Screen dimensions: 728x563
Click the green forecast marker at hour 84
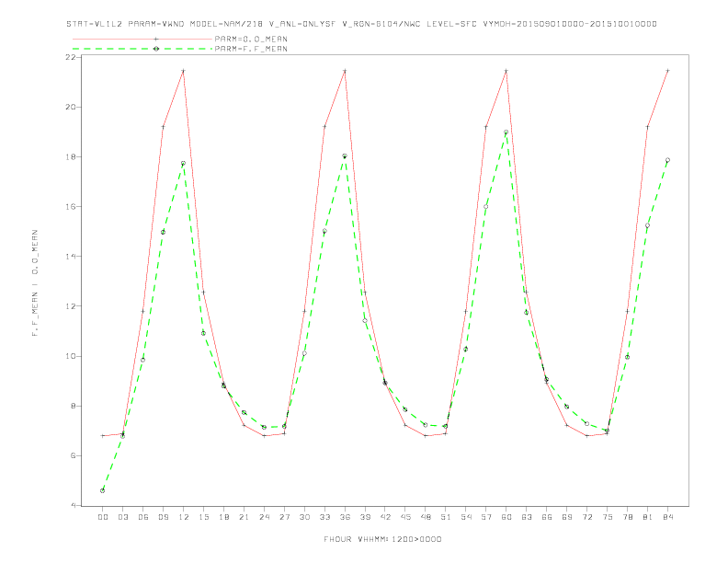667,160
